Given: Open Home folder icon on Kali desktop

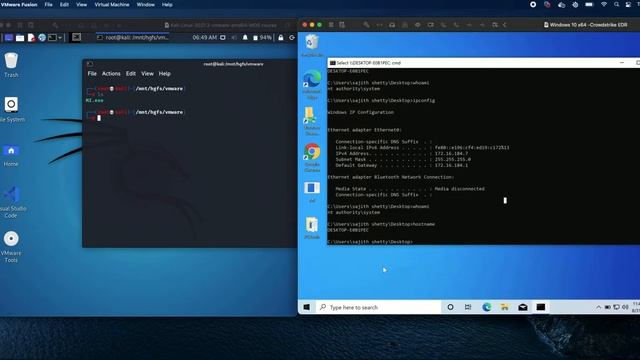Looking at the screenshot, I should pyautogui.click(x=11, y=151).
